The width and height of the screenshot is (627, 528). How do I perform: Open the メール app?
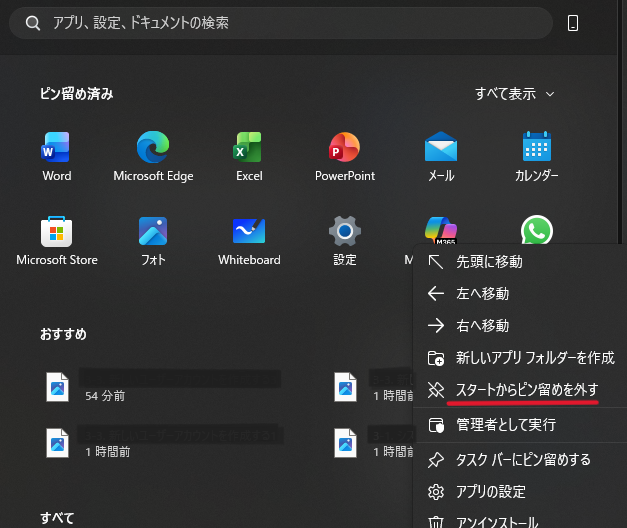(441, 156)
